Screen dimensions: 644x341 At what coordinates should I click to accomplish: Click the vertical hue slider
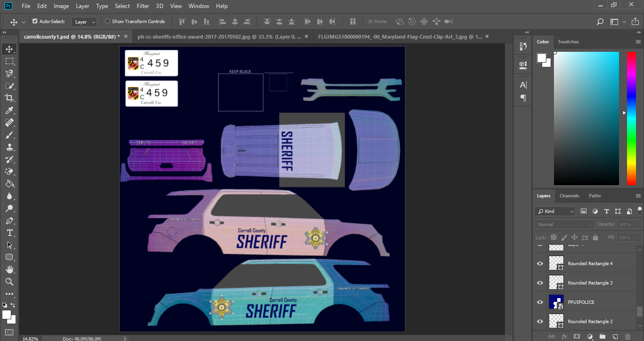click(631, 118)
